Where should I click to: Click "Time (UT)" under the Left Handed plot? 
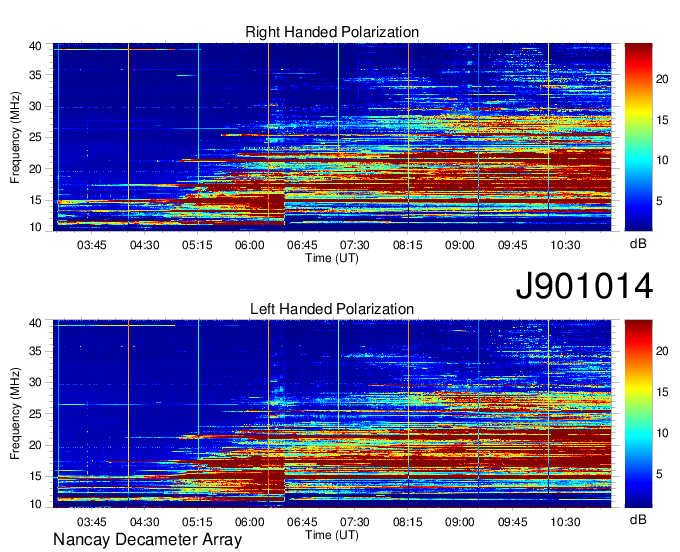tap(332, 535)
